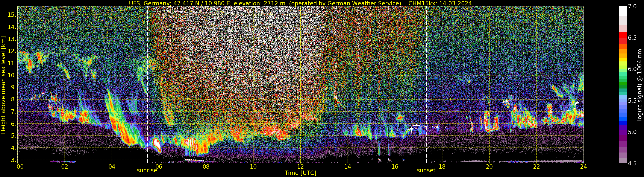Click the 04 tick on the time axis

pos(112,166)
